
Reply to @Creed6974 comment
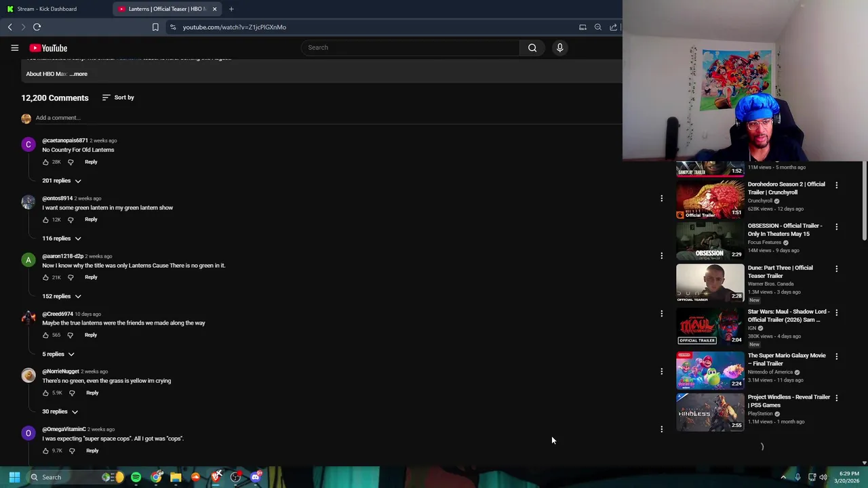[x=91, y=335]
